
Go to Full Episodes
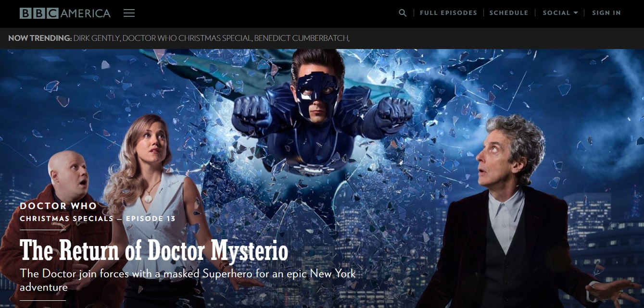tap(448, 13)
